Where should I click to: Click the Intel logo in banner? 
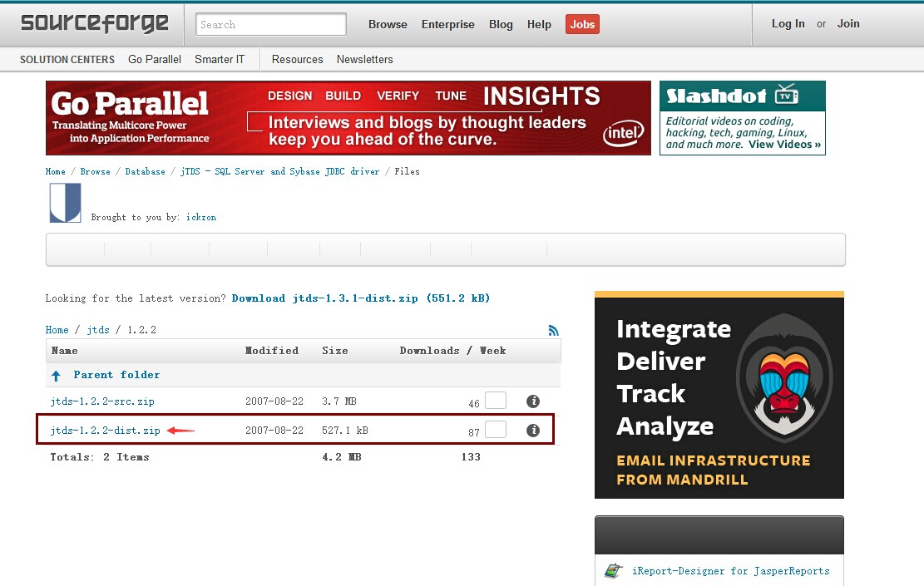[x=623, y=132]
